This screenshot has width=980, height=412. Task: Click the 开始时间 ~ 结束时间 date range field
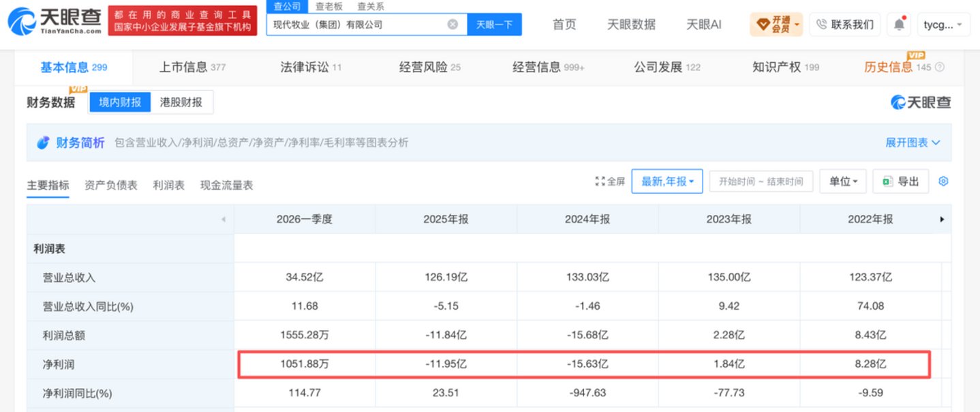[761, 181]
